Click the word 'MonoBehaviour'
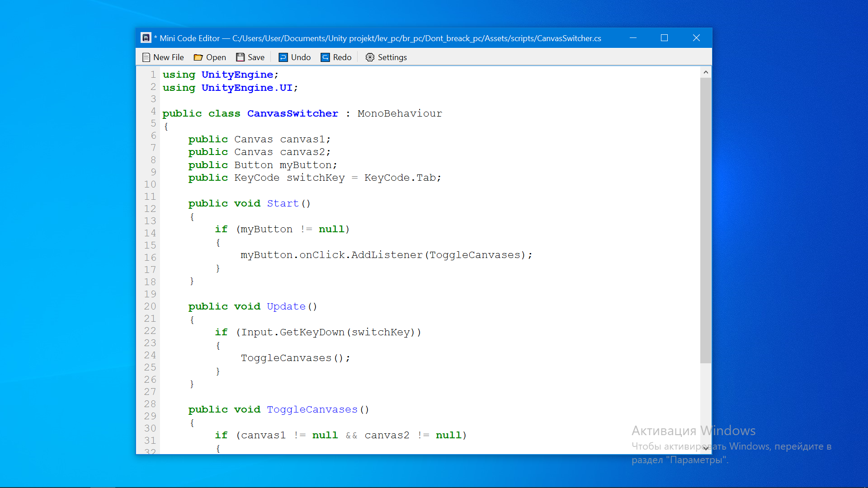Viewport: 868px width, 488px height. point(400,113)
